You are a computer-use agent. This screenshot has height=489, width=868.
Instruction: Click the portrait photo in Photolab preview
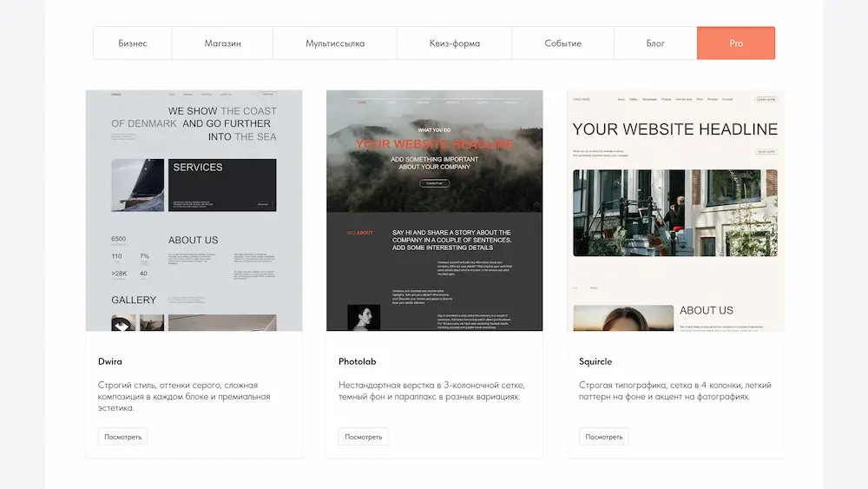point(364,317)
